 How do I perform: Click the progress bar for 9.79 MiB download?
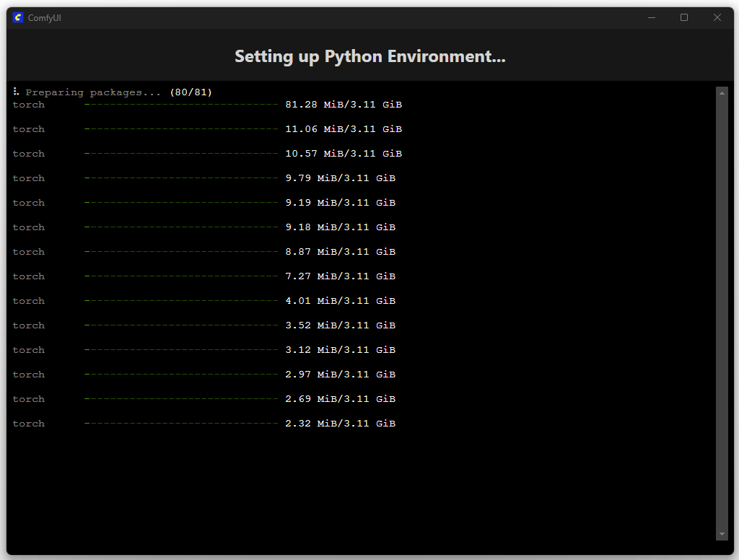[x=180, y=178]
